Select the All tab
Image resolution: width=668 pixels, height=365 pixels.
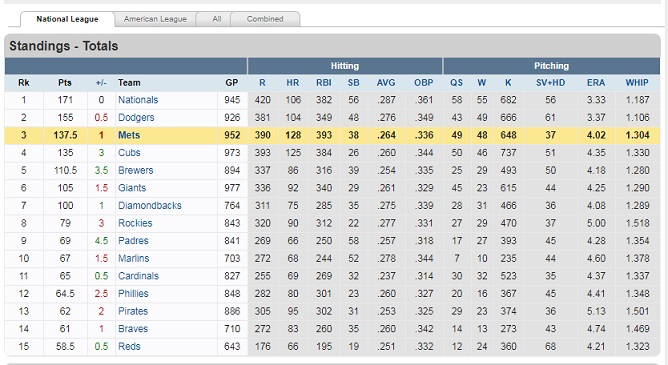[x=217, y=19]
